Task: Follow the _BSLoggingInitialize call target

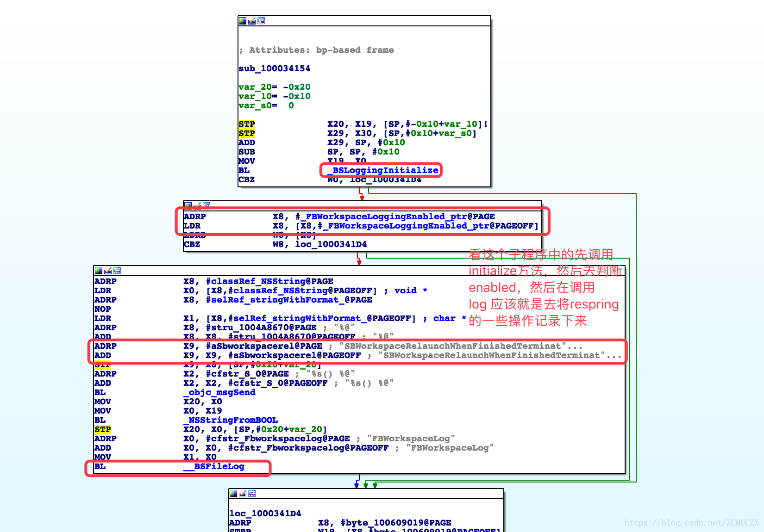Action: pyautogui.click(x=383, y=170)
